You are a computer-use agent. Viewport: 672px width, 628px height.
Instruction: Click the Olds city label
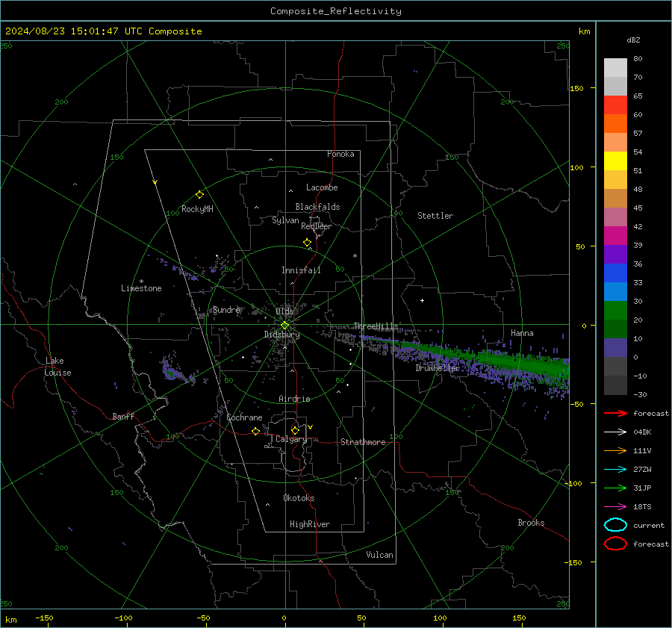click(x=284, y=311)
